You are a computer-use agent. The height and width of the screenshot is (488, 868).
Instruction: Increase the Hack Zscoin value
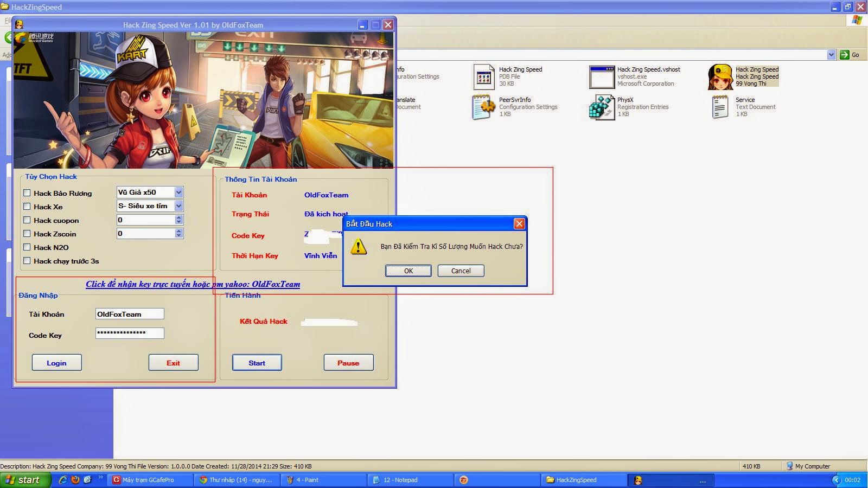point(179,231)
